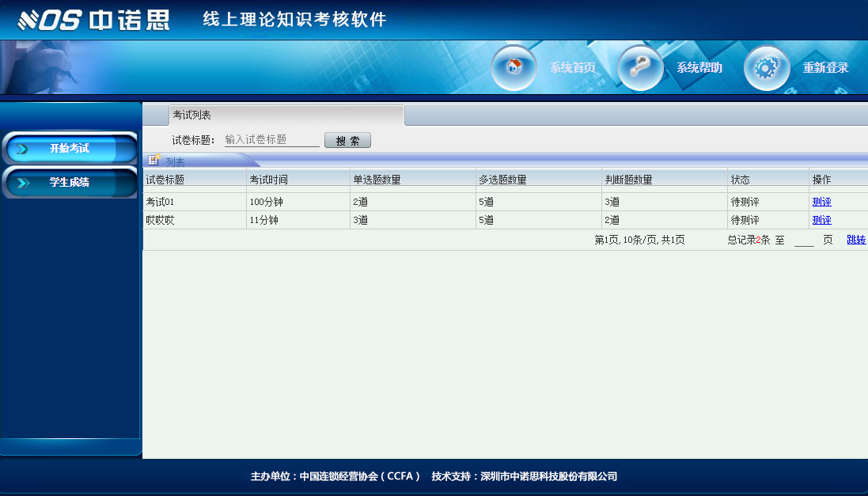Click the NOS 中诺思 logo
The image size is (868, 496).
click(x=93, y=20)
